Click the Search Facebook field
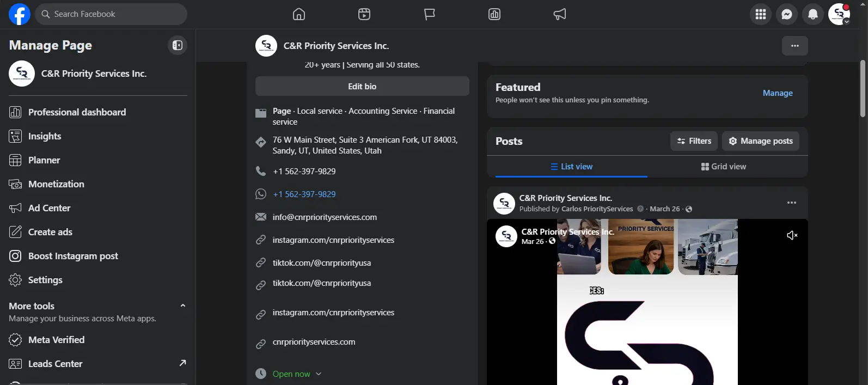 [111, 14]
